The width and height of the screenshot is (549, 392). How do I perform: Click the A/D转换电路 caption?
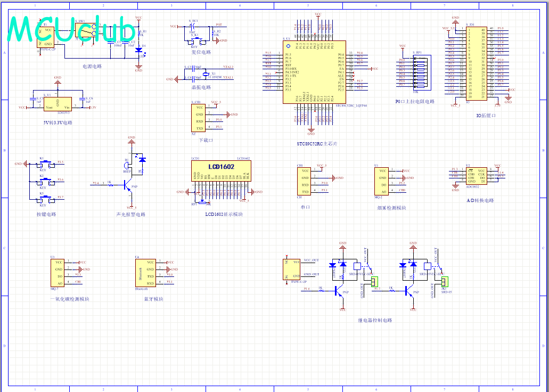[x=480, y=201]
